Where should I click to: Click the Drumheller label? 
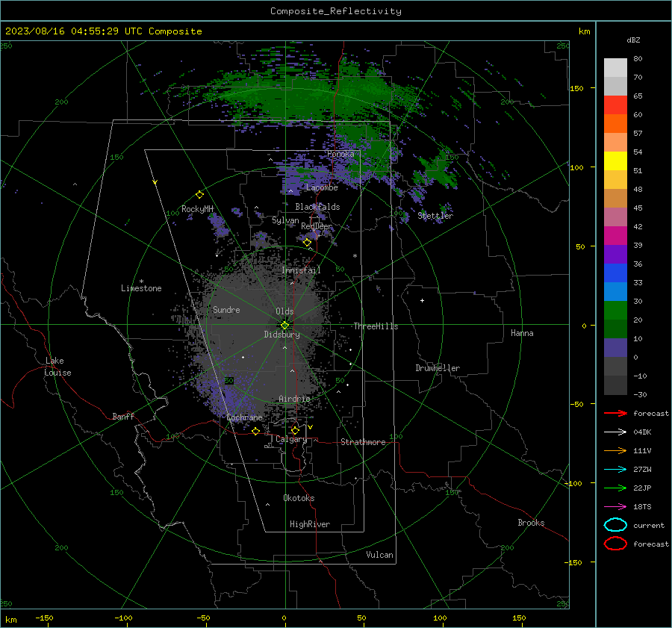coord(438,368)
